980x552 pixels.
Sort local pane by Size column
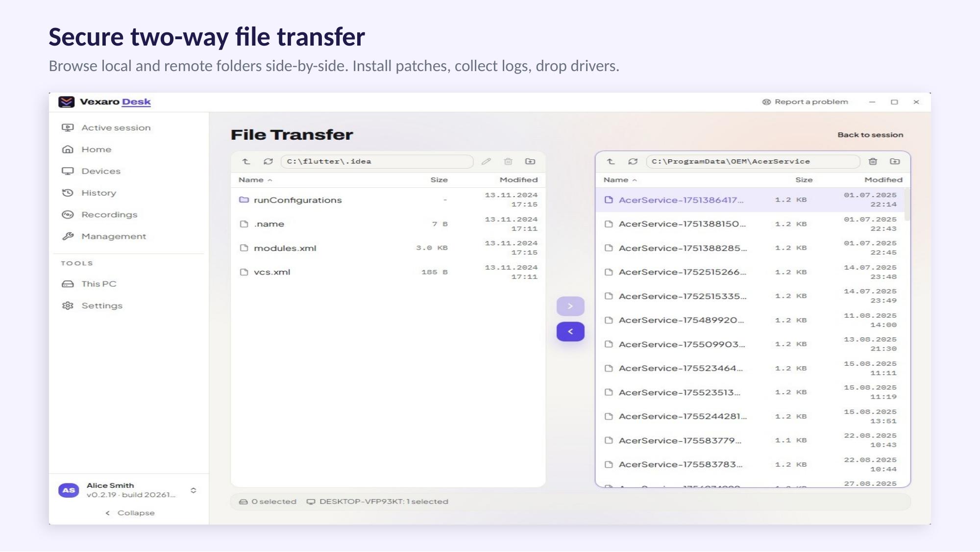click(439, 180)
